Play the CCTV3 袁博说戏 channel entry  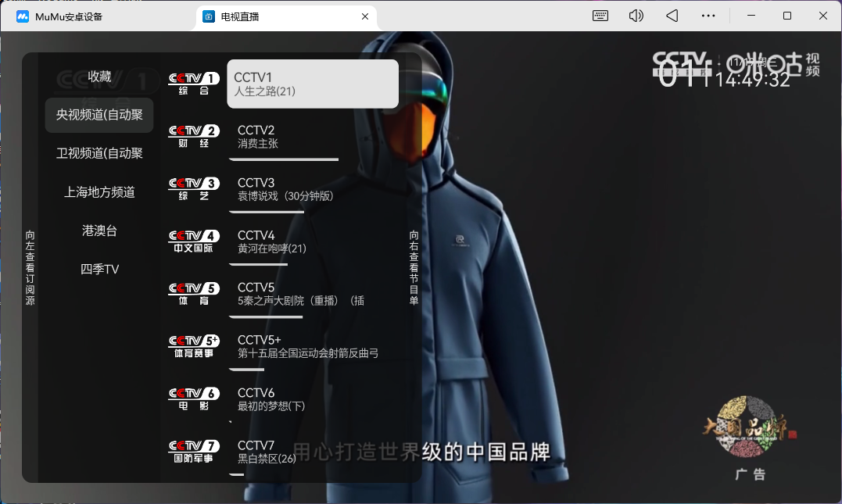click(313, 189)
